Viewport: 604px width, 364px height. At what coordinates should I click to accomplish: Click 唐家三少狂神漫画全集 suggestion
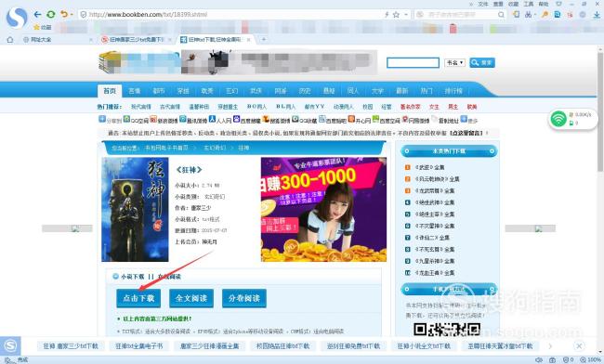210,346
